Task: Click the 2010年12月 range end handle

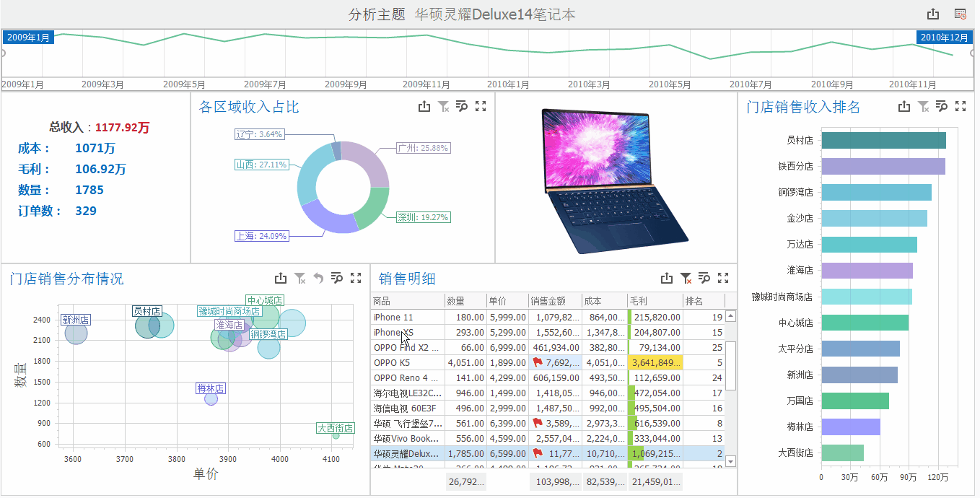Action: [974, 53]
